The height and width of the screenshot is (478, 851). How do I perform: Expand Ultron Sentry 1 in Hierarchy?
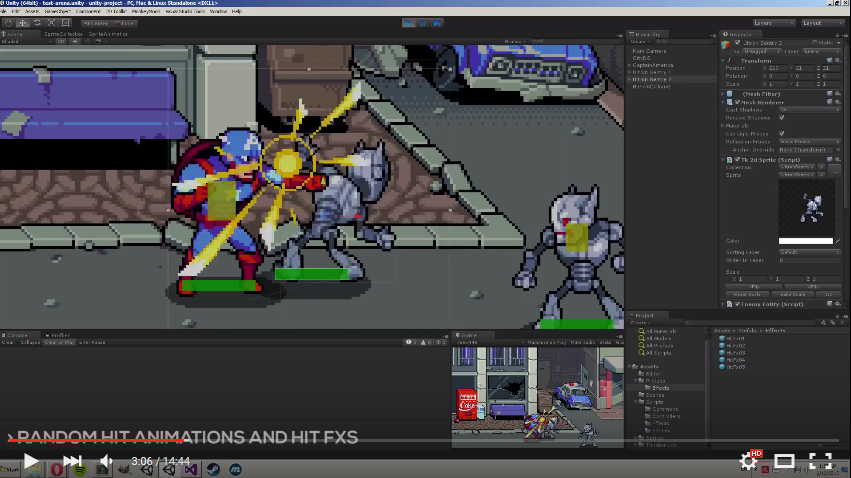click(x=630, y=72)
